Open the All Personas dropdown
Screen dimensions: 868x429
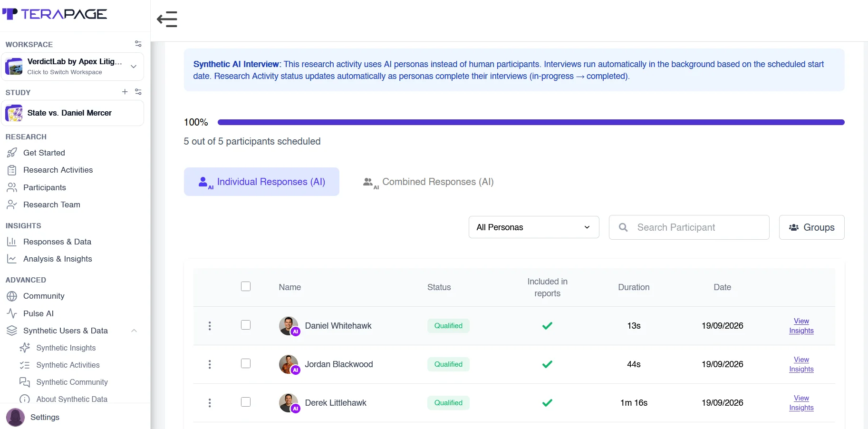(x=534, y=227)
